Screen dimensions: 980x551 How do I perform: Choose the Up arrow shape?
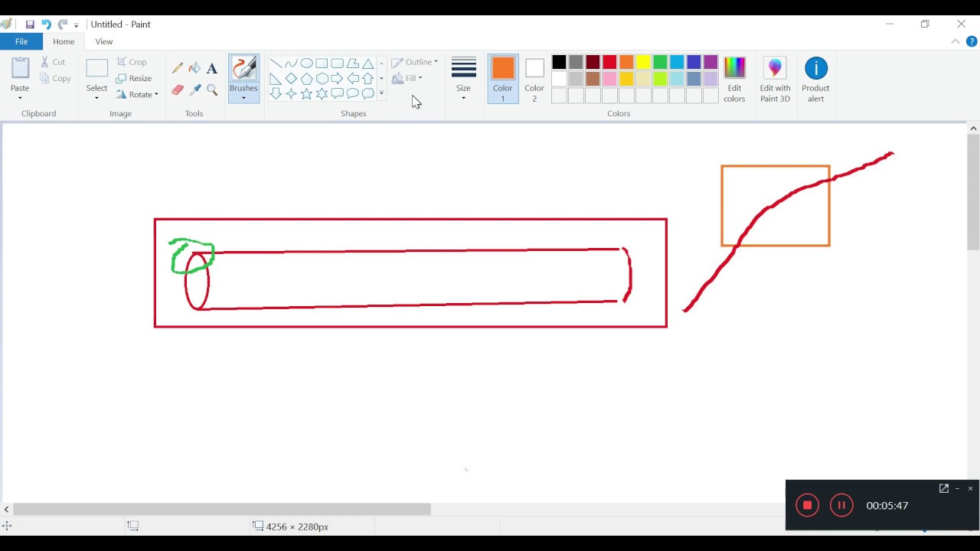(x=367, y=79)
